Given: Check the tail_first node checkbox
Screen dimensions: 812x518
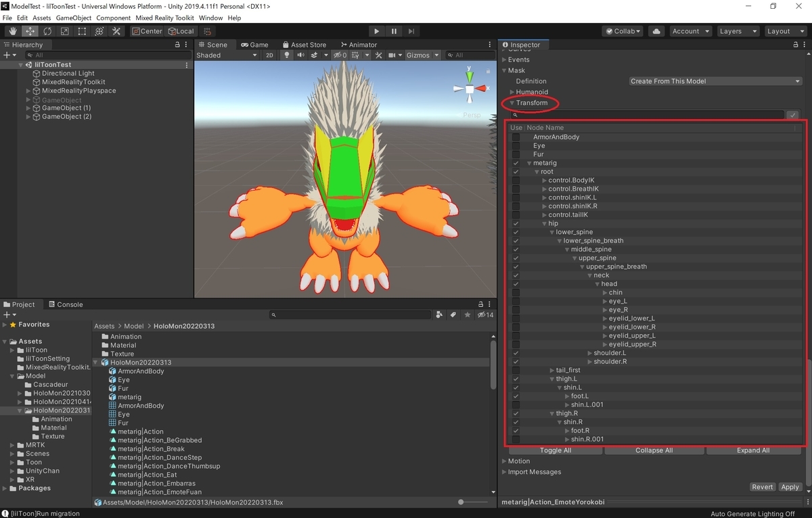Looking at the screenshot, I should pyautogui.click(x=516, y=370).
